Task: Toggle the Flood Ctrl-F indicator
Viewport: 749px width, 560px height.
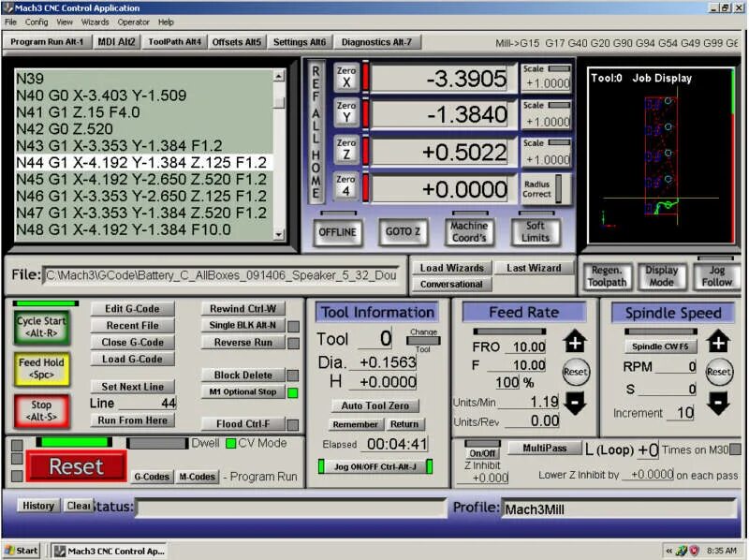Action: (x=293, y=424)
